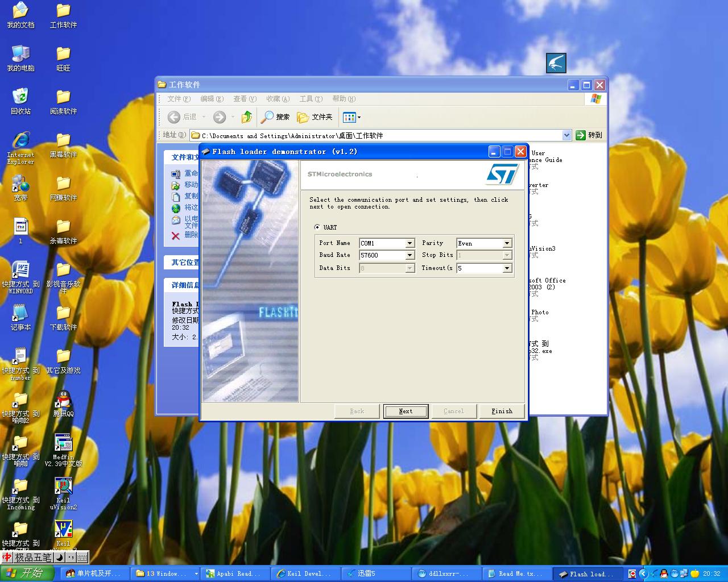Click the ST logo in Flash loader

point(502,174)
